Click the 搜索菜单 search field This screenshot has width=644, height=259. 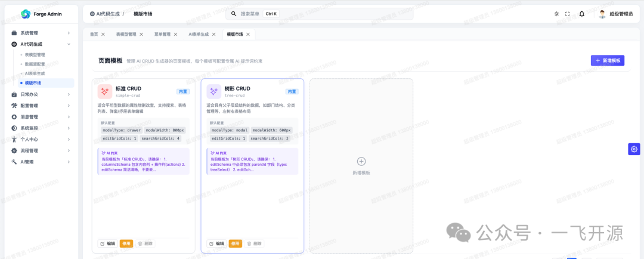click(320, 14)
